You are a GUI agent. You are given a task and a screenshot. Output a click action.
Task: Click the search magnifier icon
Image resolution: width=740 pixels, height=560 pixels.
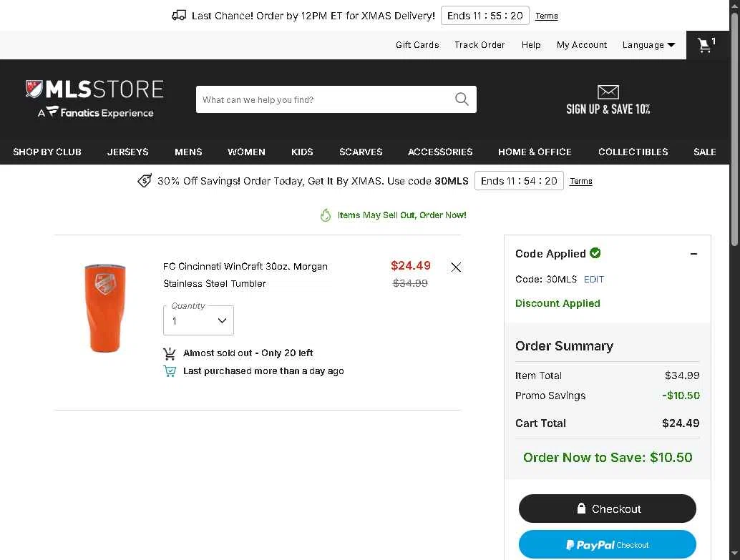(462, 99)
